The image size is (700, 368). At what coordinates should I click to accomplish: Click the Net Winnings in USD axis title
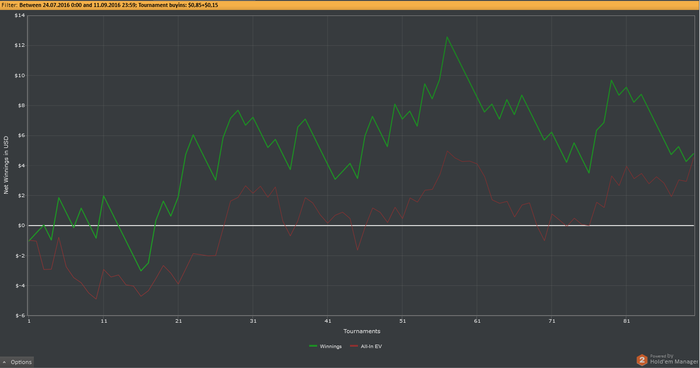pos(6,165)
